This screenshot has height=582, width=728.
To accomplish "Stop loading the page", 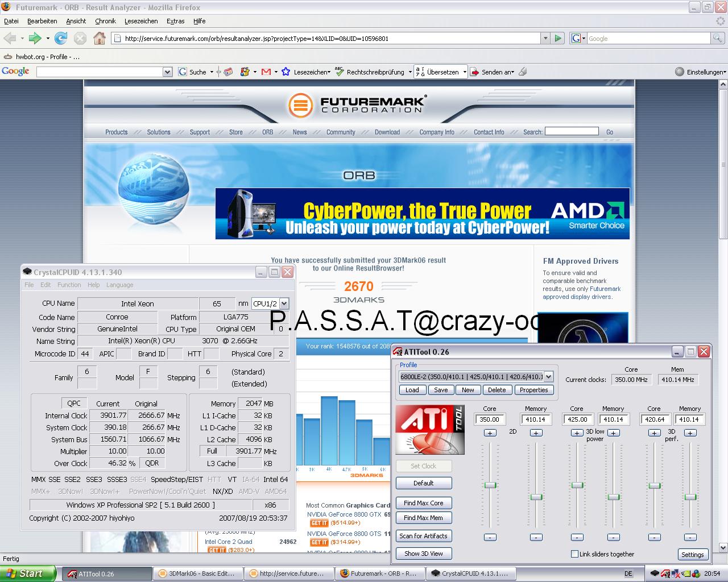I will (x=80, y=38).
